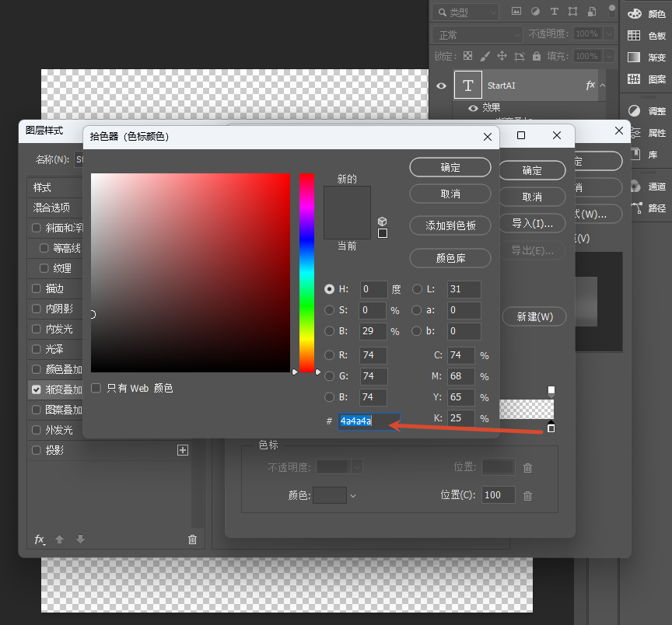The image size is (672, 625).
Task: Open the Patterns panel icon
Action: 634,79
